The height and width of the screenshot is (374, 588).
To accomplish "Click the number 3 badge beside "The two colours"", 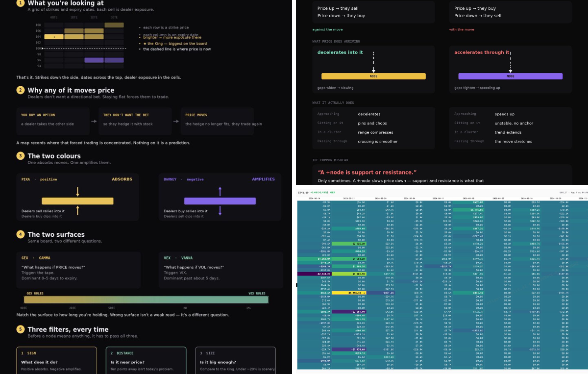I will pos(20,156).
